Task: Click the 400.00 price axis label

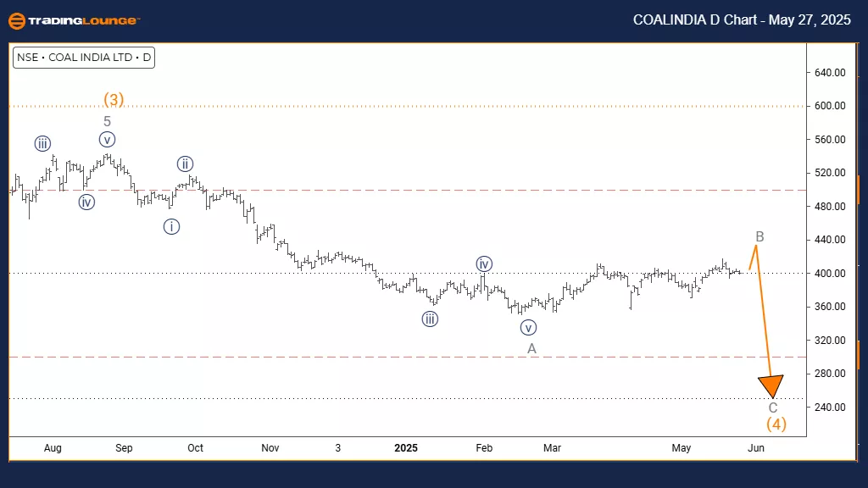Action: 831,274
